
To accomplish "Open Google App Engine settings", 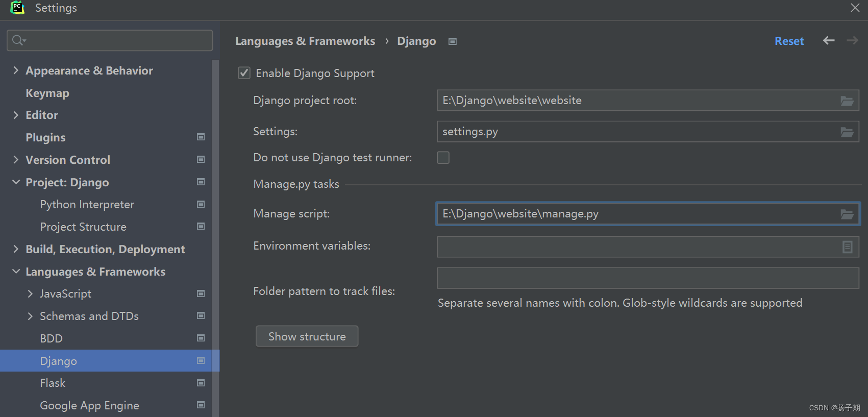I will point(89,405).
